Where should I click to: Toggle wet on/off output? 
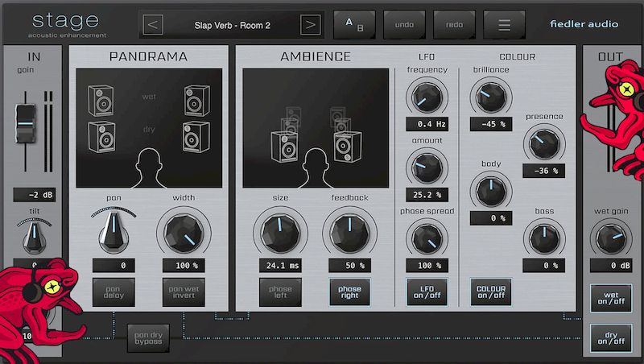[x=611, y=298]
